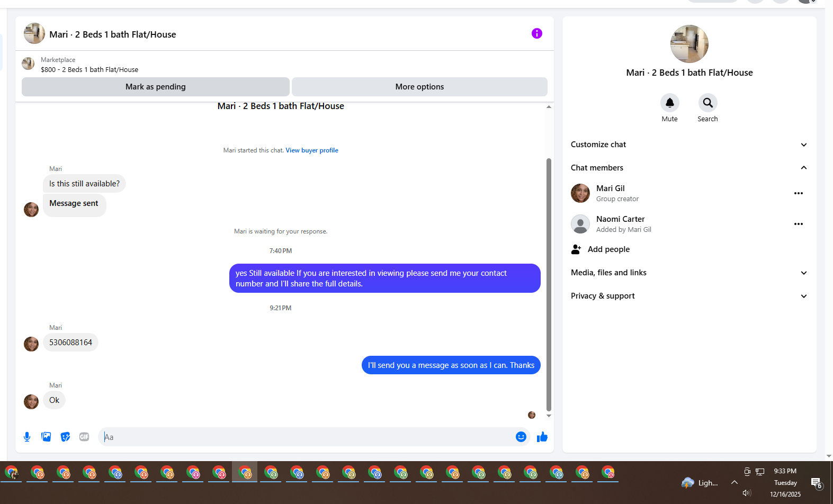Open Marketplace listing thumbnail under header
The image size is (833, 504).
pos(28,64)
